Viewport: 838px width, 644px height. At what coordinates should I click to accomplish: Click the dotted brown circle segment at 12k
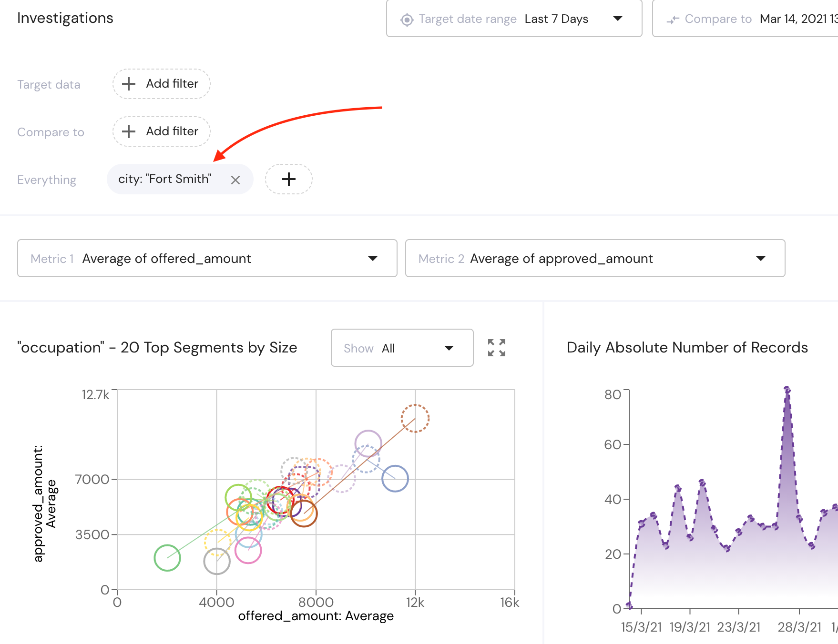click(x=415, y=418)
